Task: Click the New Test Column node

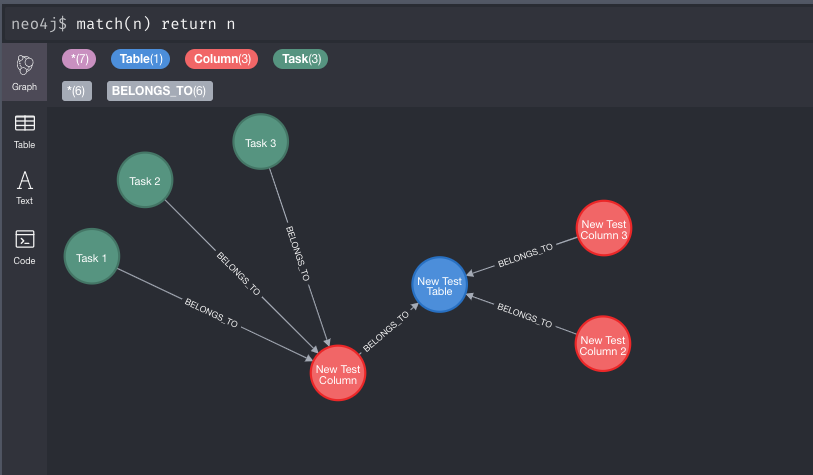Action: [338, 374]
